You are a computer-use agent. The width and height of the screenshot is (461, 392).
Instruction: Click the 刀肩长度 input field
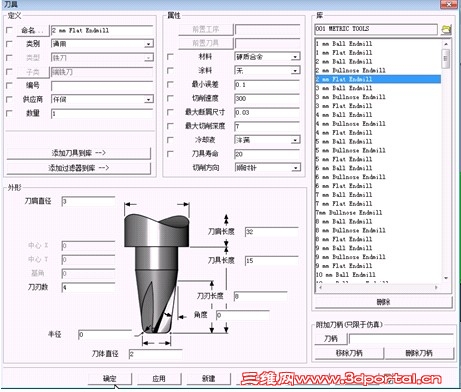(x=272, y=232)
